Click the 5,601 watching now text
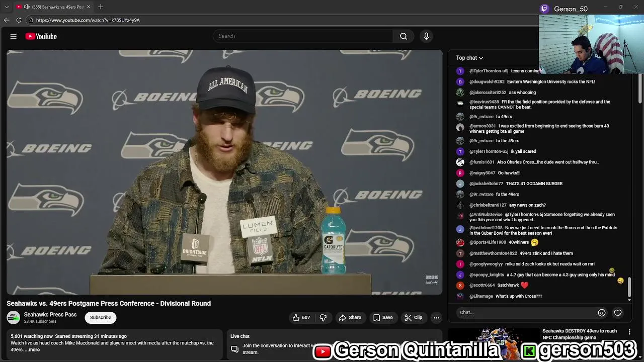The width and height of the screenshot is (644, 362). [x=32, y=336]
